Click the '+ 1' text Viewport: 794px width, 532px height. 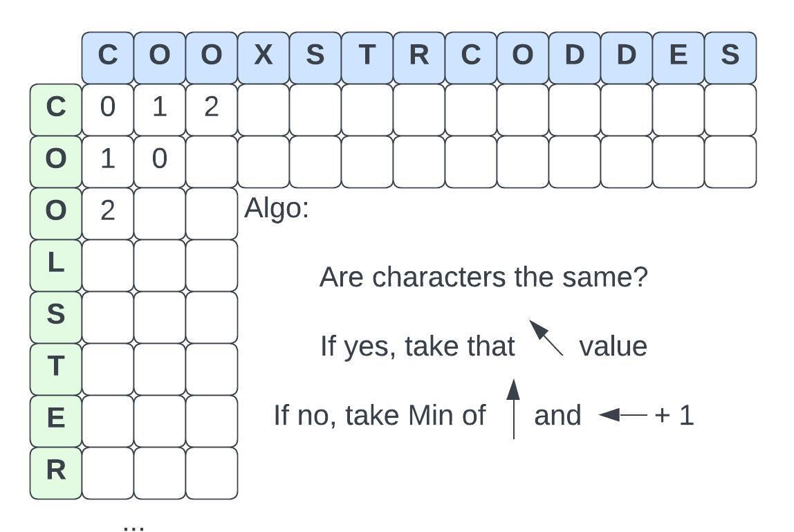coord(674,415)
